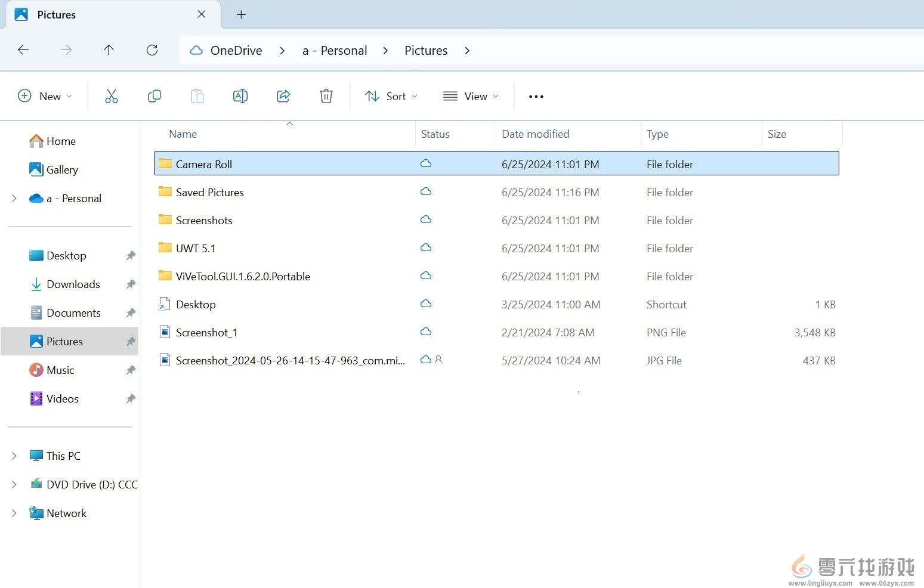Click the Copy icon in toolbar

click(154, 96)
